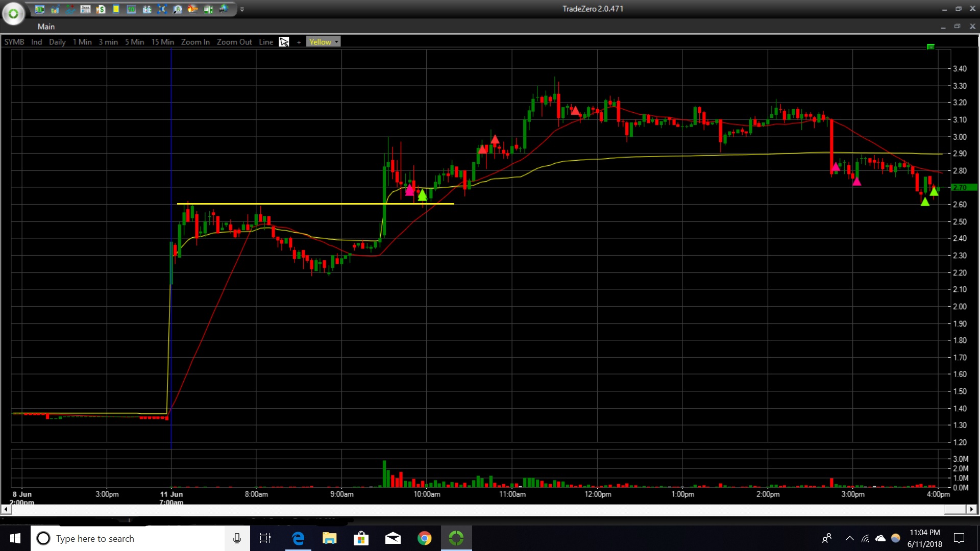
Task: Click the flame hot keys icon
Action: click(x=192, y=9)
